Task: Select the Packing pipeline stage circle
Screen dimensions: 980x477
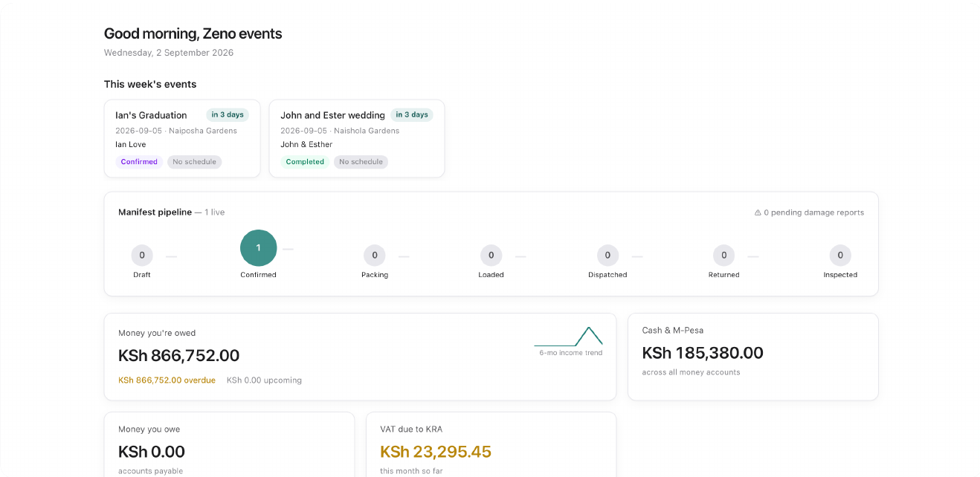Action: tap(375, 256)
